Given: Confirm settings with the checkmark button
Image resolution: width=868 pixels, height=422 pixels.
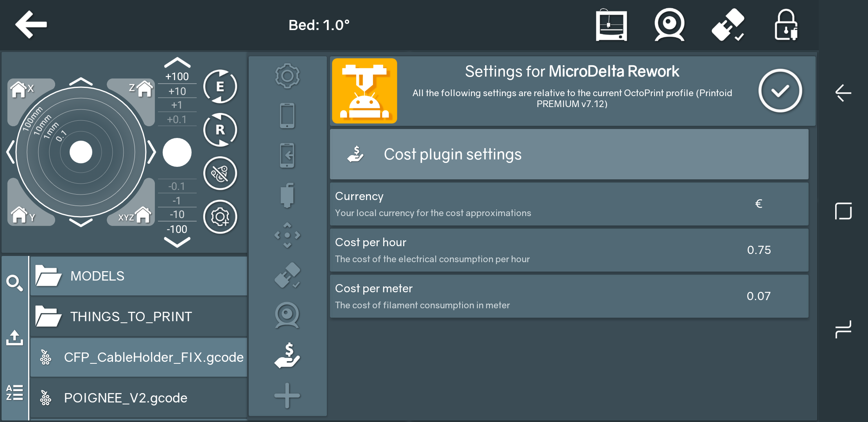Looking at the screenshot, I should (780, 91).
